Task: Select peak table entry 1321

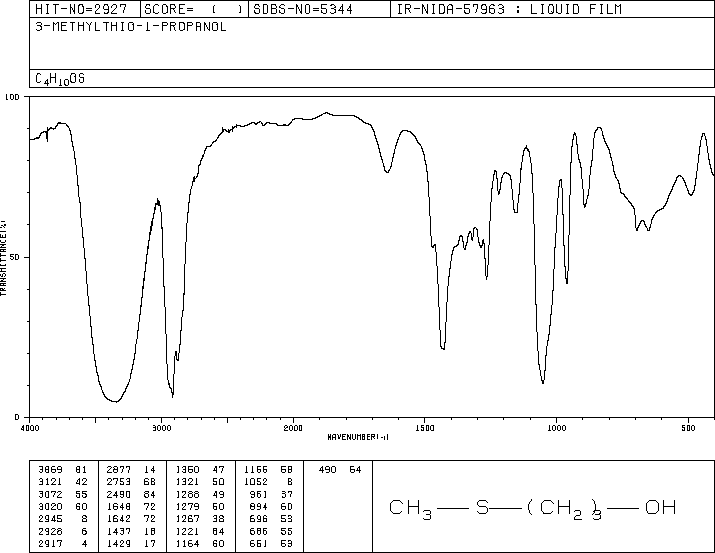Action: coord(187,481)
